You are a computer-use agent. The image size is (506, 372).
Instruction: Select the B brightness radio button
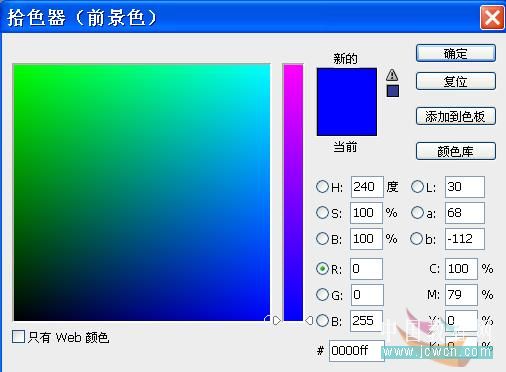[322, 238]
